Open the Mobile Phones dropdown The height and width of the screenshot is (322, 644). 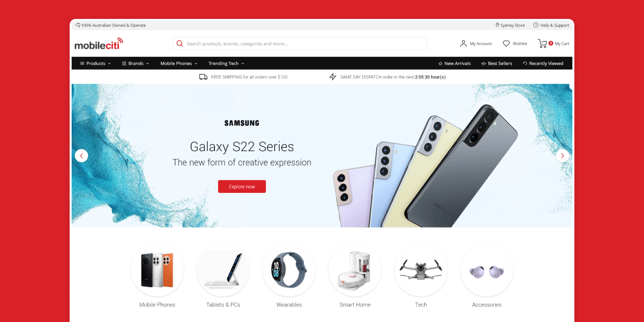pyautogui.click(x=179, y=63)
